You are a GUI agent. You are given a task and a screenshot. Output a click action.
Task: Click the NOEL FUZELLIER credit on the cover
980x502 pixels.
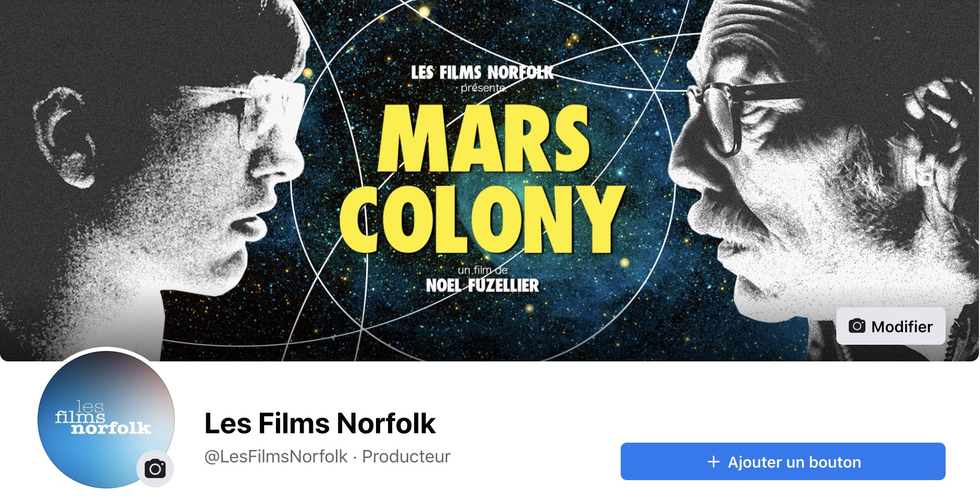click(x=483, y=285)
